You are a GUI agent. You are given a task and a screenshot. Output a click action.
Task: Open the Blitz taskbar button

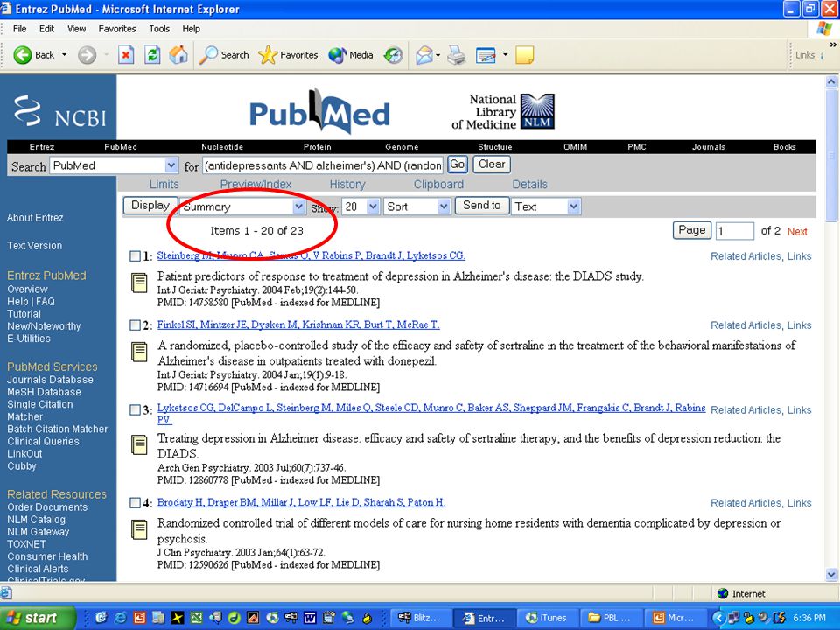pos(420,618)
